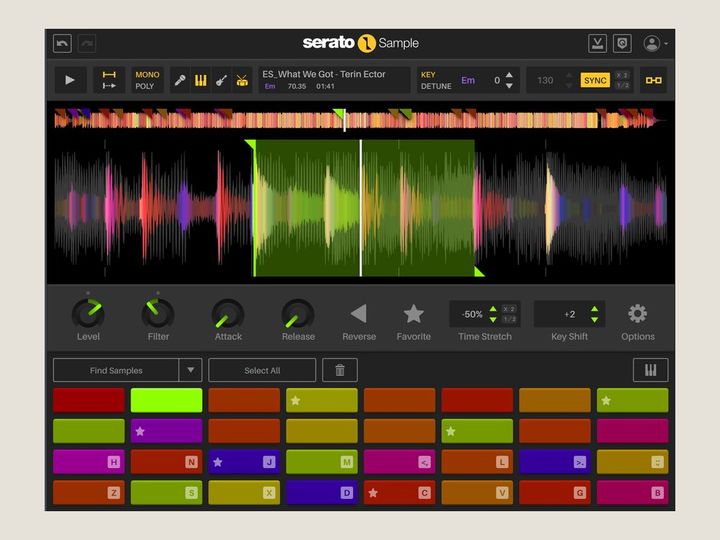Select the melody piano keys stem icon

pos(201,80)
